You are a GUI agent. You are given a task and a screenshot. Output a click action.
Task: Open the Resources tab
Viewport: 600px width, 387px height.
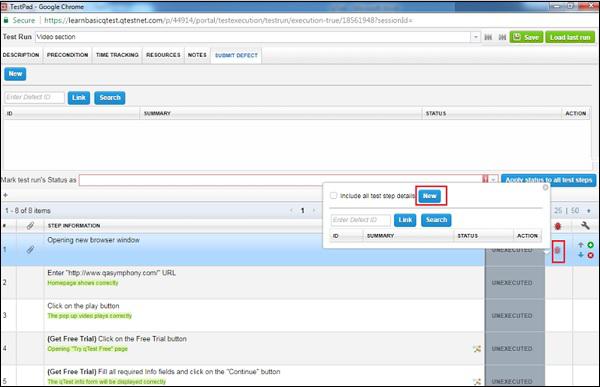pyautogui.click(x=163, y=55)
